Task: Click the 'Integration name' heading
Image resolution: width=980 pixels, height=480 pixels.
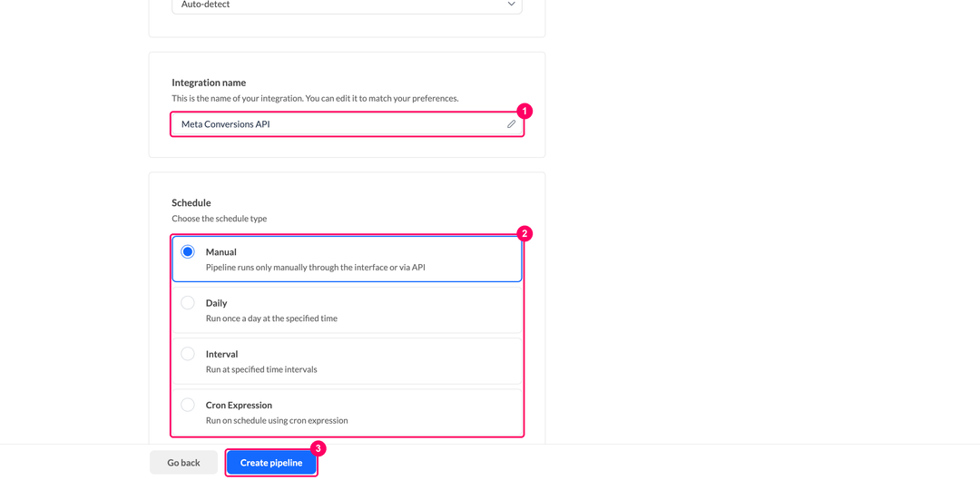Action: click(209, 83)
